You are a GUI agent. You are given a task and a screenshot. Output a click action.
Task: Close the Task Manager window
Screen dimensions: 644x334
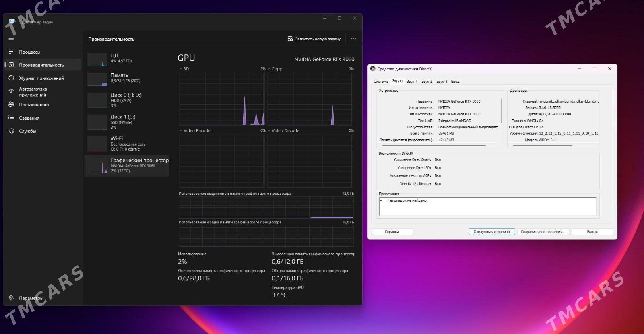355,18
